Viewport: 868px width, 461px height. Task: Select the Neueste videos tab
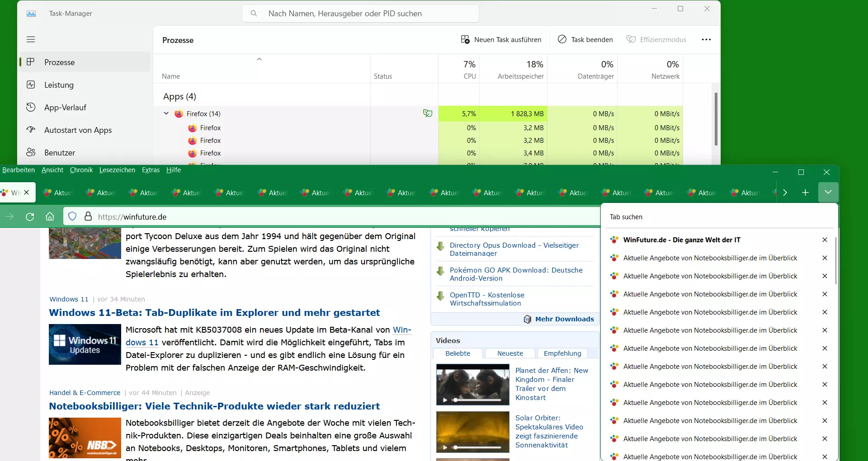(x=510, y=353)
